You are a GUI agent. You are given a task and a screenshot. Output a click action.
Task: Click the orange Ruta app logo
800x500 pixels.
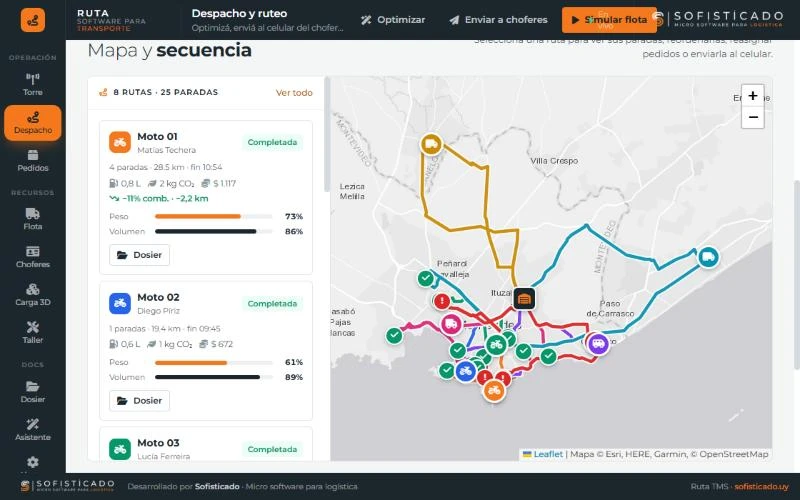(33, 20)
